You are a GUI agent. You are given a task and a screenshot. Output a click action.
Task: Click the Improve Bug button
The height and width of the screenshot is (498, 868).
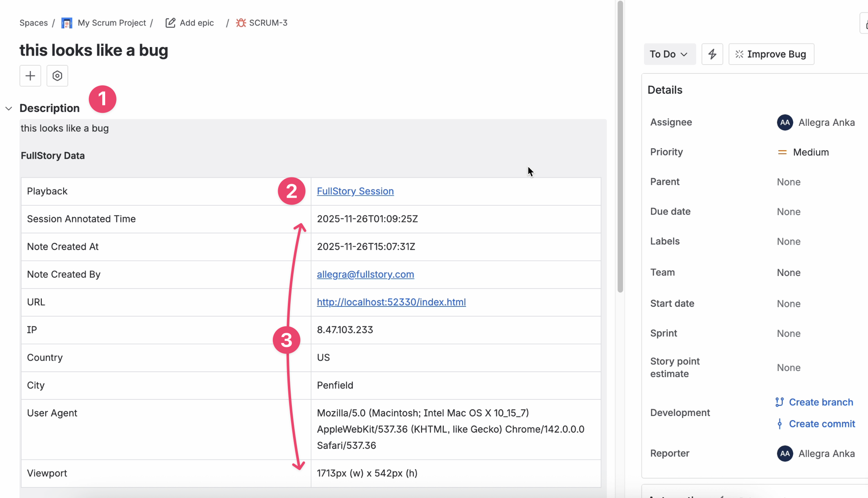(x=771, y=54)
